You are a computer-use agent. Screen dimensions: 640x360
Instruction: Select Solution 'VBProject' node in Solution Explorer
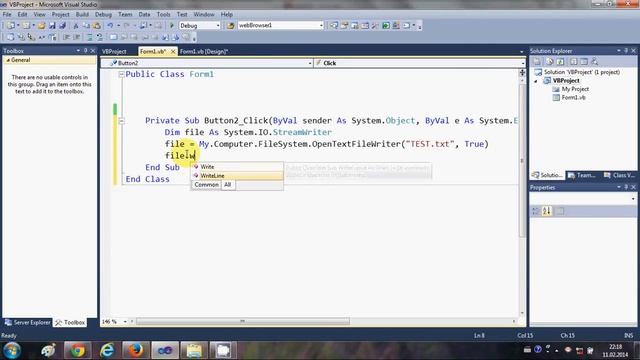coord(581,72)
